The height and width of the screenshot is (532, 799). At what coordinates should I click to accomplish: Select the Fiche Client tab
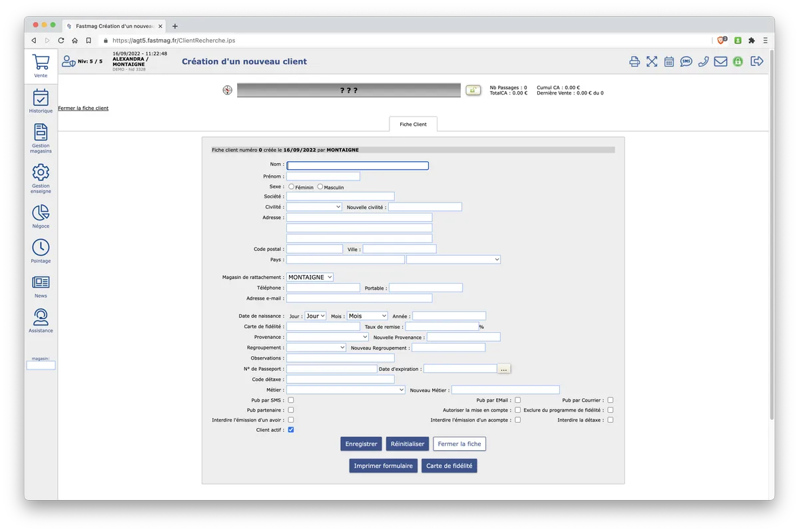413,125
